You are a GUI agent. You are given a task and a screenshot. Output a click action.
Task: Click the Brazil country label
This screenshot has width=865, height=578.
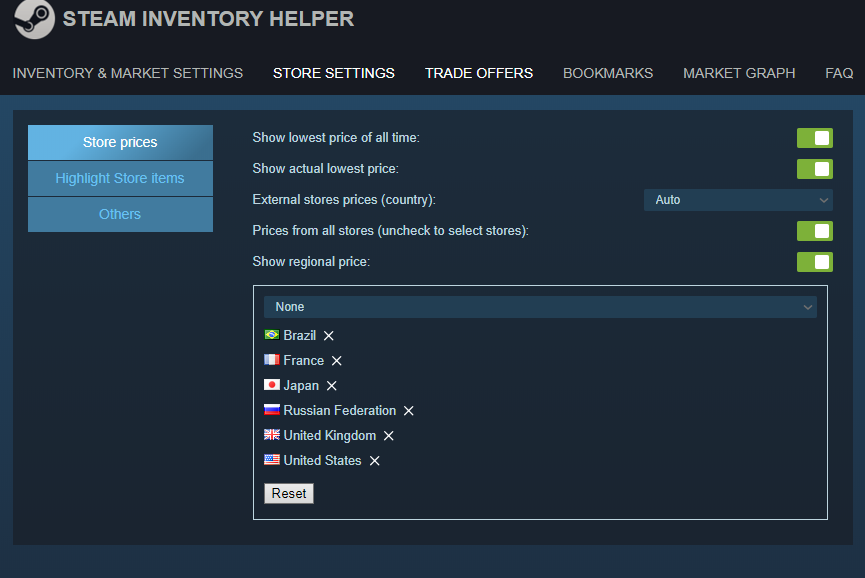[x=300, y=335]
